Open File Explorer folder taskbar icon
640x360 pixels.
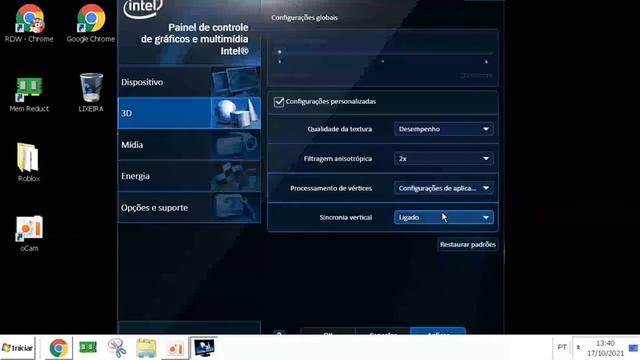click(x=146, y=348)
